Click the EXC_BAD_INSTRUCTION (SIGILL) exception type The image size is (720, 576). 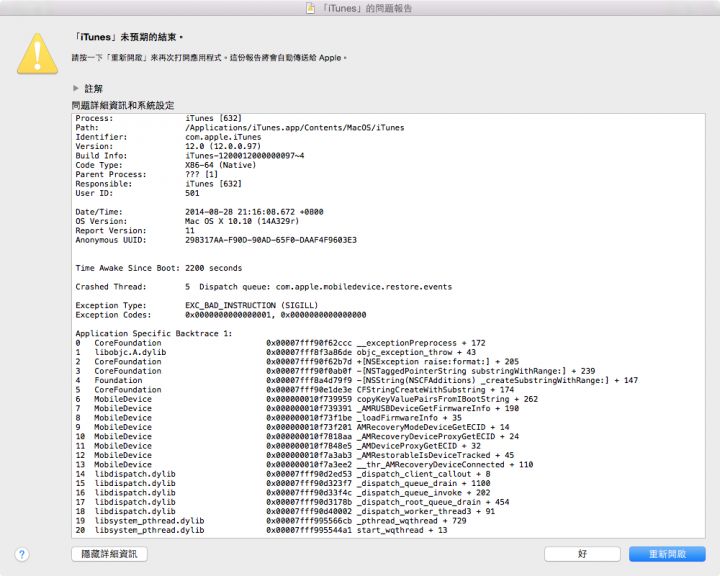pyautogui.click(x=251, y=305)
